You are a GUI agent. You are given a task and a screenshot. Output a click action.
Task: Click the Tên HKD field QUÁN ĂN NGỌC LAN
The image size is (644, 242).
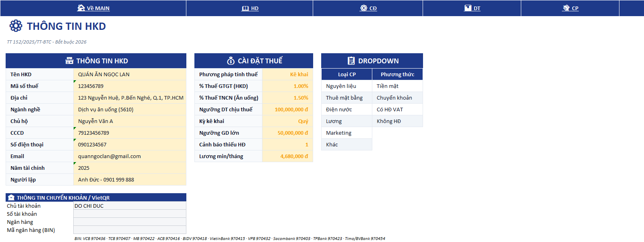[130, 74]
